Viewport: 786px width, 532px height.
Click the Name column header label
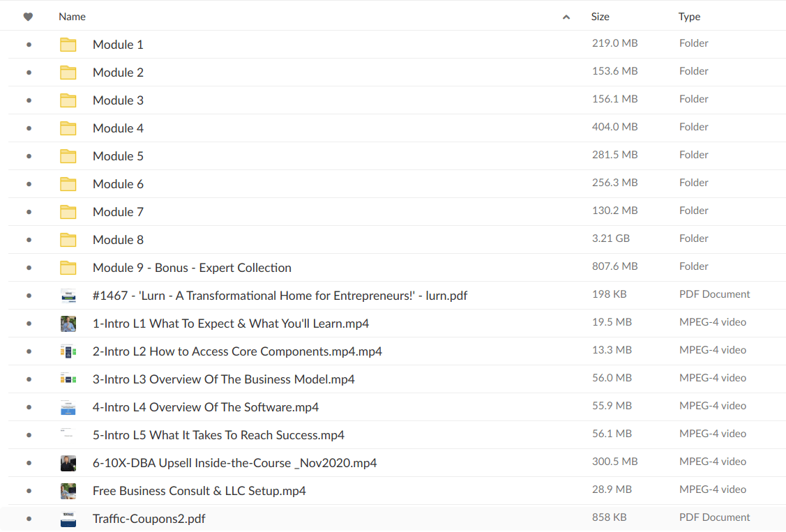(72, 15)
